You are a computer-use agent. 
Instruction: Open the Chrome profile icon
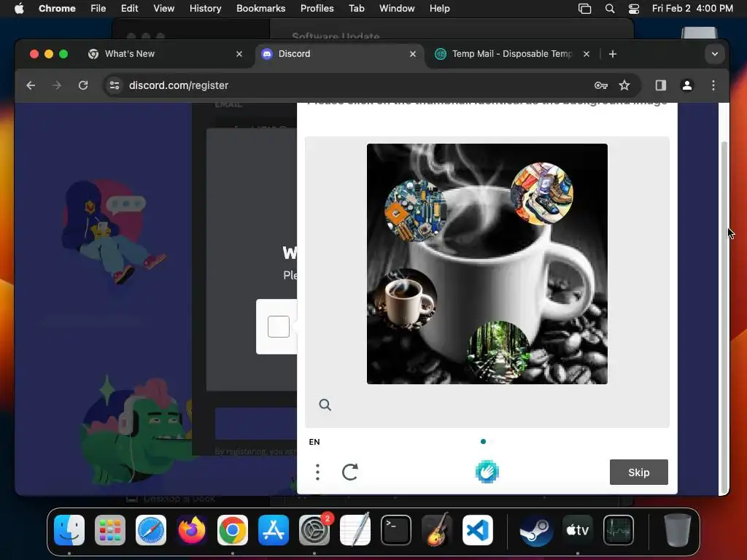(x=687, y=85)
